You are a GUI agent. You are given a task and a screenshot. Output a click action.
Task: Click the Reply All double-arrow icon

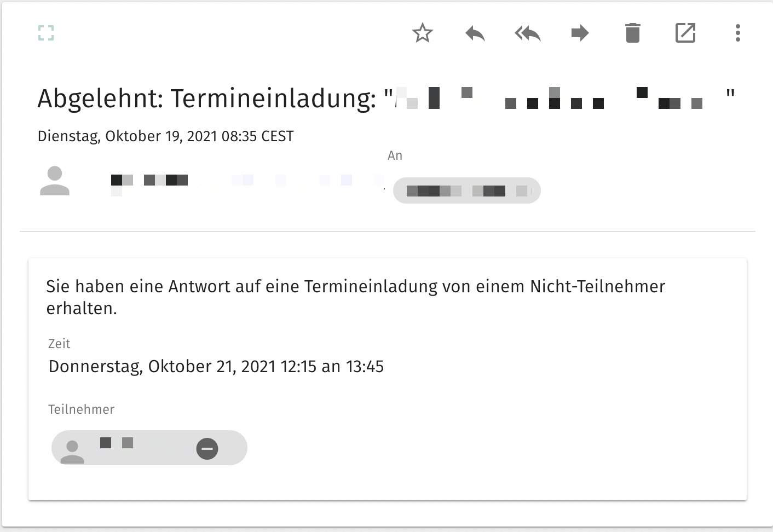click(527, 33)
